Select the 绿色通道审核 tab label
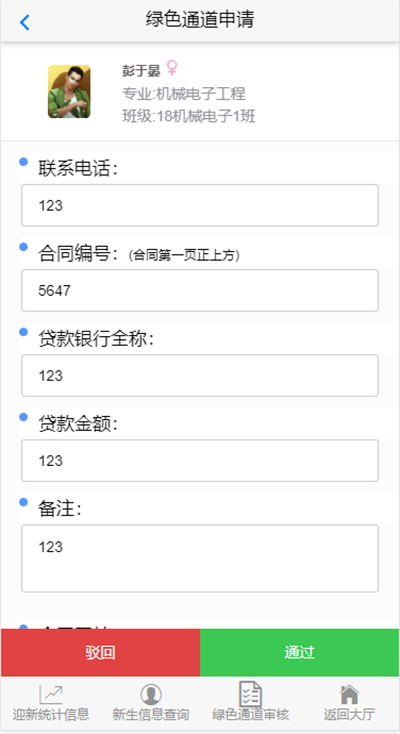Screen dimensions: 400x734 [x=251, y=715]
